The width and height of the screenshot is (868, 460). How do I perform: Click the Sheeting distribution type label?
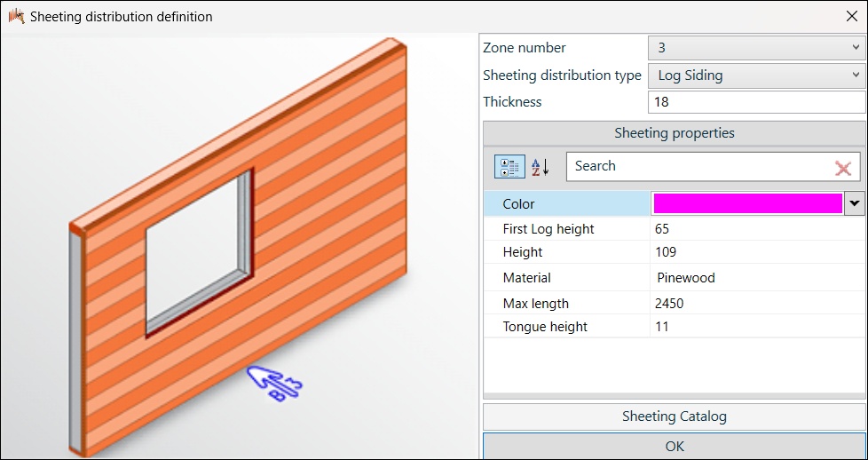point(562,75)
